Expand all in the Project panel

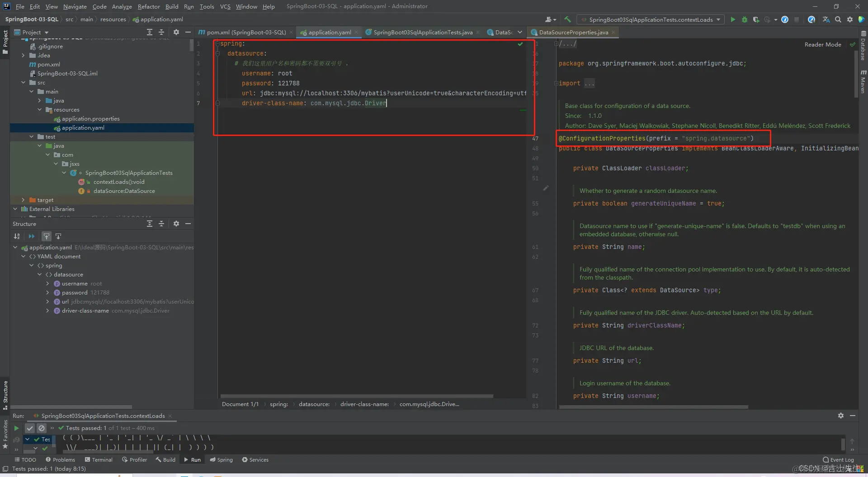[150, 32]
